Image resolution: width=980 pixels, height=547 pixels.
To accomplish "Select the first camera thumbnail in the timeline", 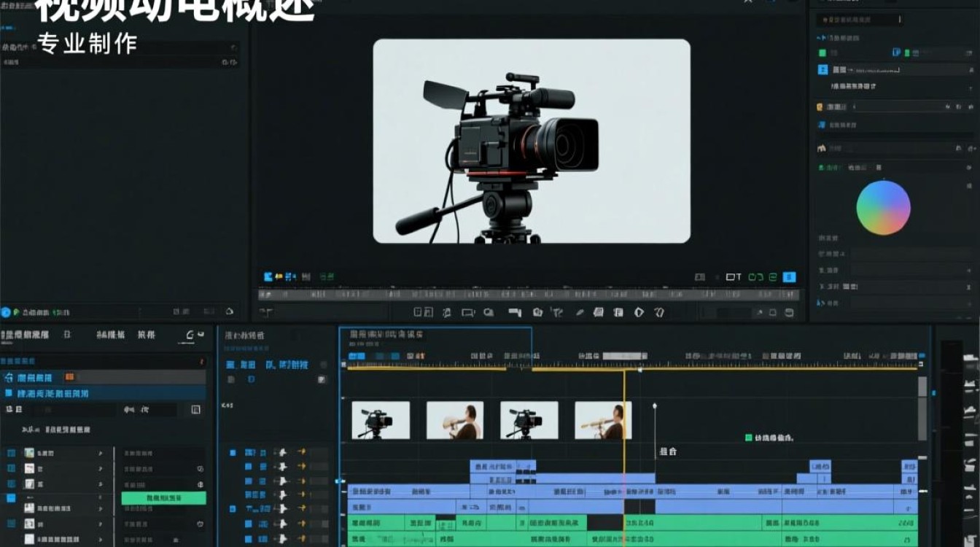I will pos(380,420).
